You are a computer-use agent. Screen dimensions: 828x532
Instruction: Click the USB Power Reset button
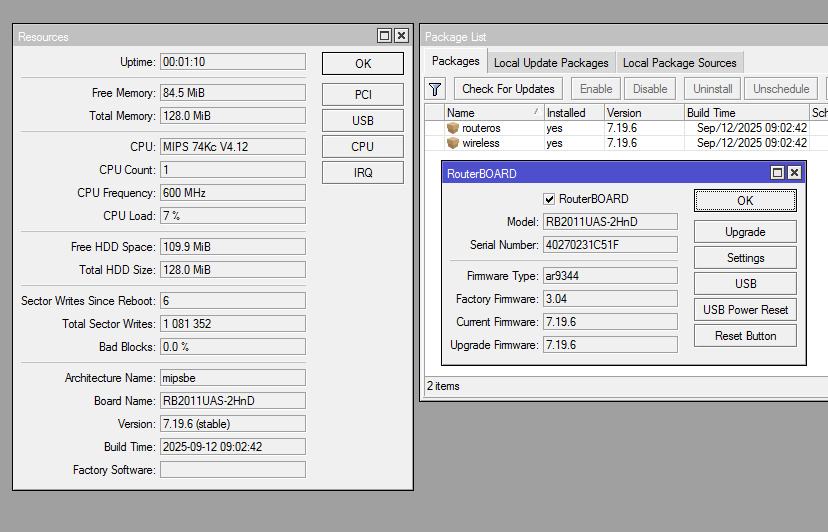[x=745, y=310]
